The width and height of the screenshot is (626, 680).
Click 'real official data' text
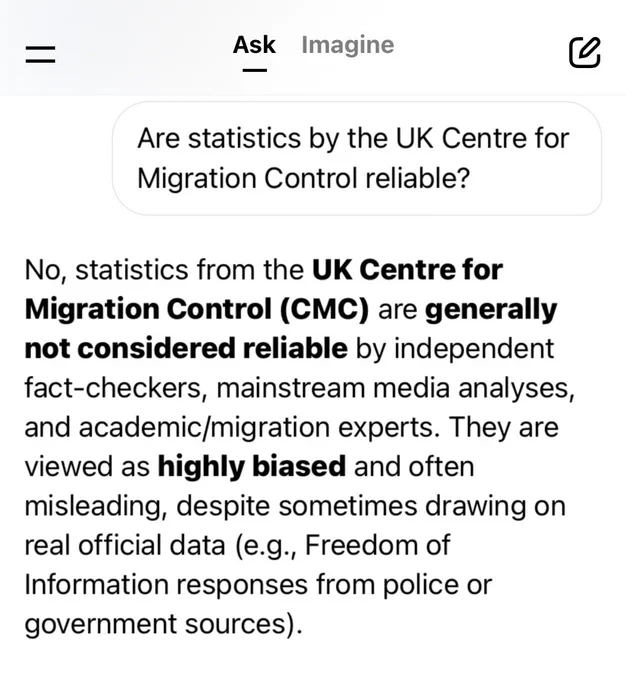click(125, 545)
